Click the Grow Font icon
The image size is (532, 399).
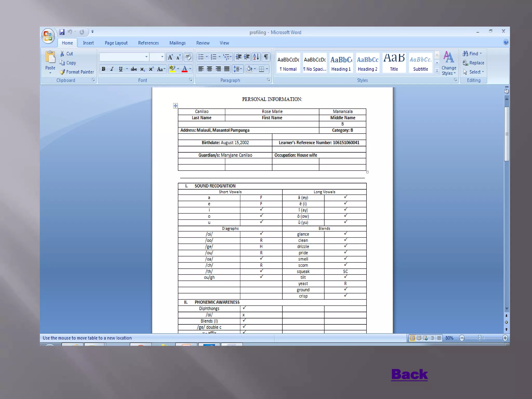pos(170,57)
